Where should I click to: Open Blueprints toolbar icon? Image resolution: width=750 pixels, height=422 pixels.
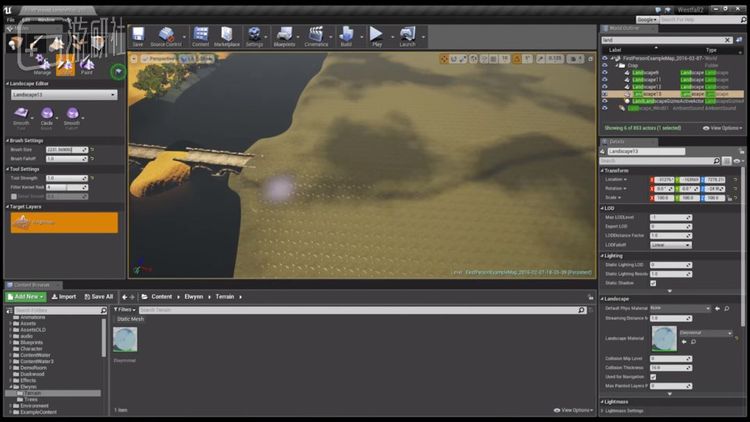click(284, 36)
